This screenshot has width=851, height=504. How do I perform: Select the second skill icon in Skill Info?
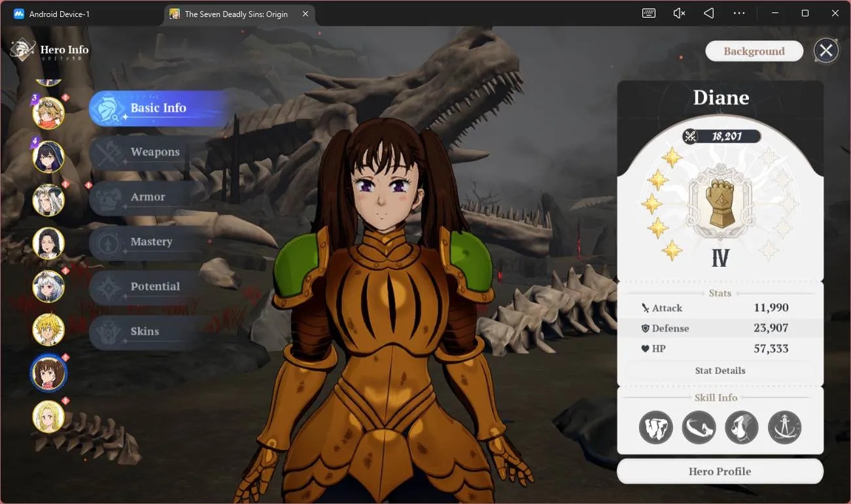point(699,428)
